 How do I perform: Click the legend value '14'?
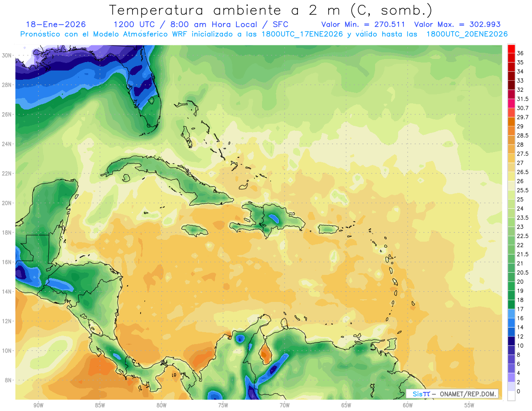[x=520, y=327]
